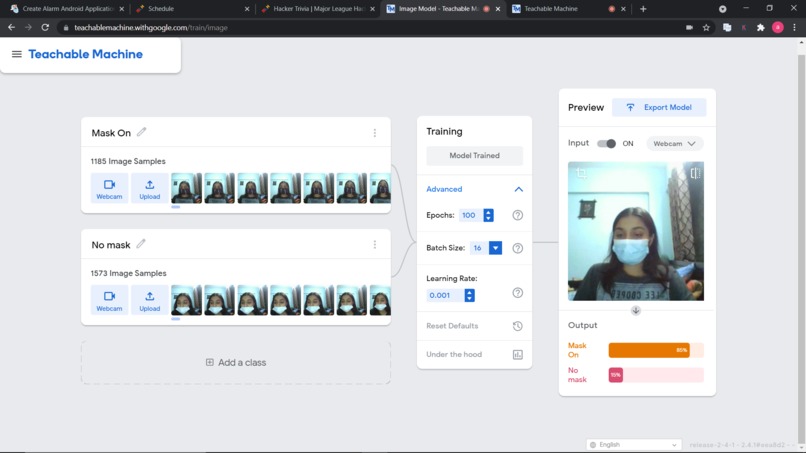
Task: Open help for Epochs setting
Action: click(518, 215)
